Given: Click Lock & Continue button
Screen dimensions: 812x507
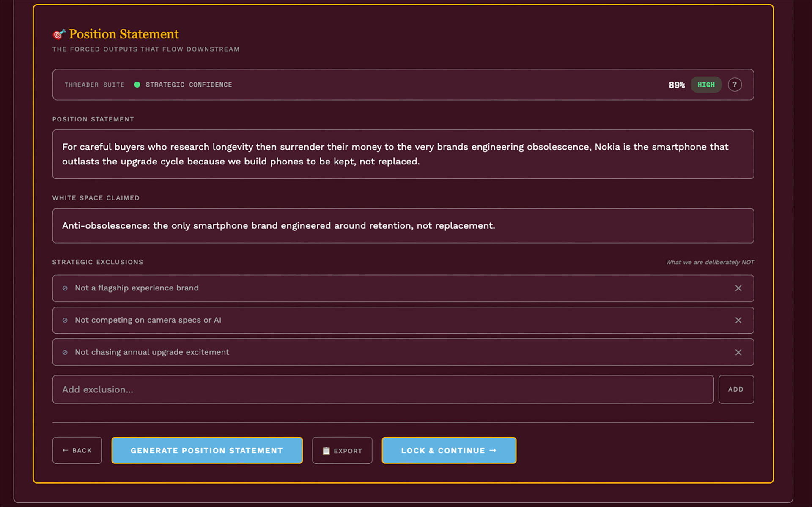Looking at the screenshot, I should point(449,450).
